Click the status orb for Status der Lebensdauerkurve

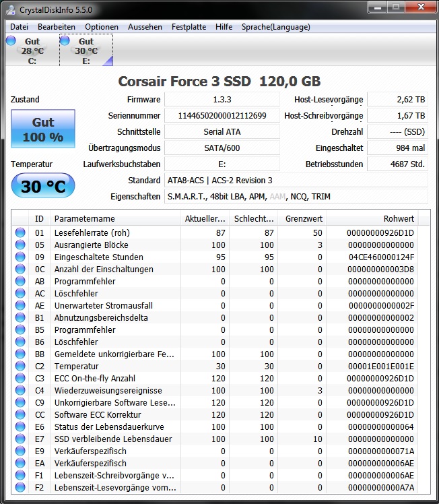20,427
